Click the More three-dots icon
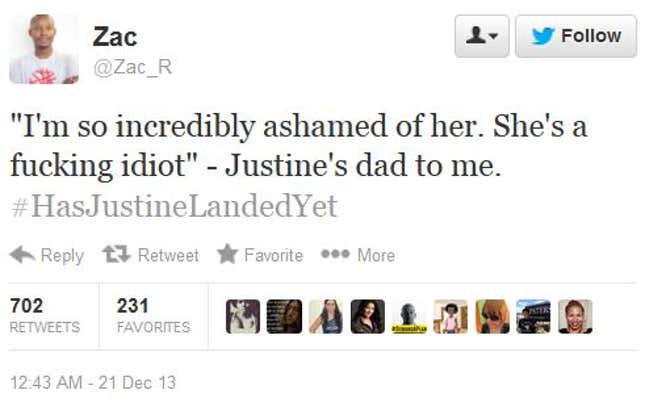 pyautogui.click(x=335, y=255)
